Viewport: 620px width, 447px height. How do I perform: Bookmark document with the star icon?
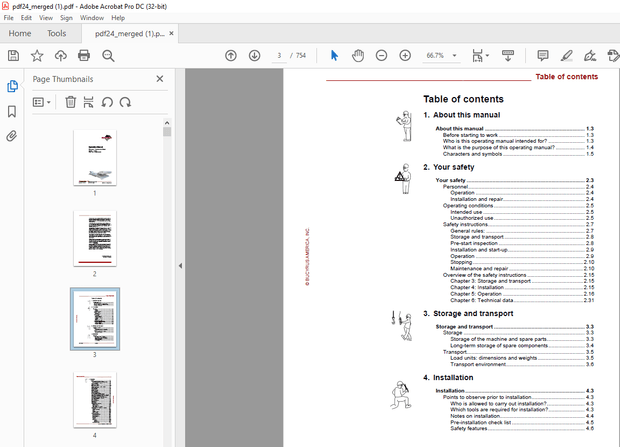point(37,55)
